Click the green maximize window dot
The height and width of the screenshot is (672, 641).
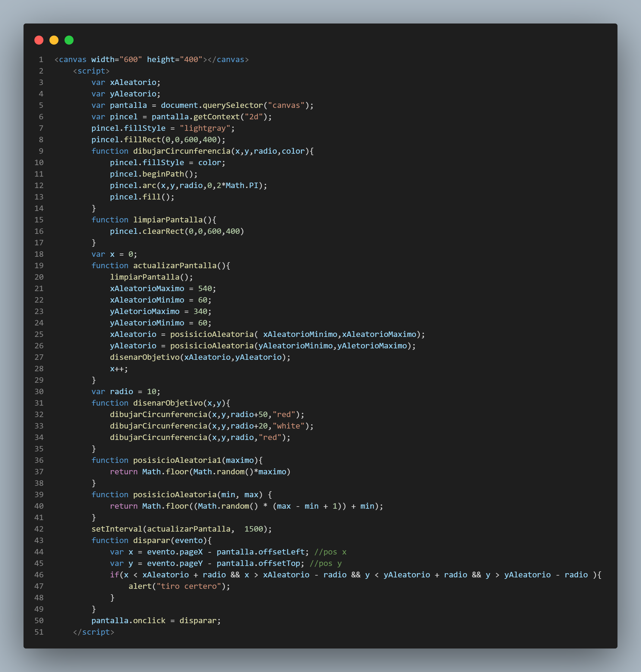69,40
